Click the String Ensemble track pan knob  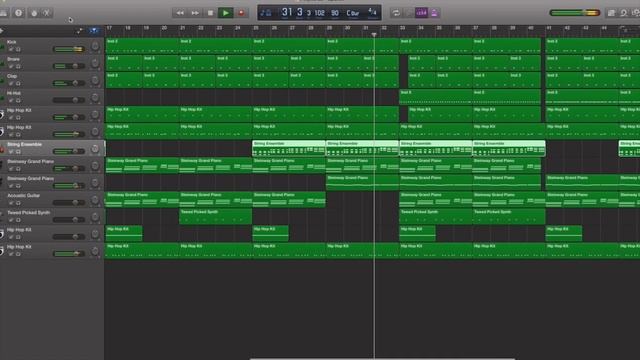pyautogui.click(x=95, y=149)
